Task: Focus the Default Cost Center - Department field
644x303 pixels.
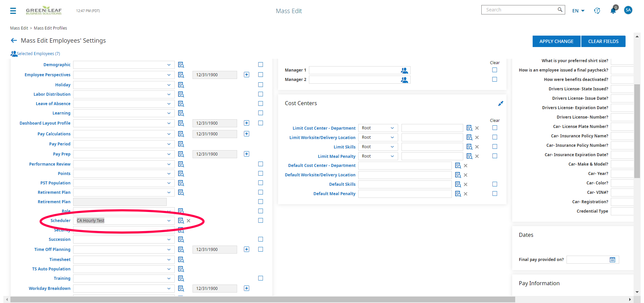Action: pos(405,166)
